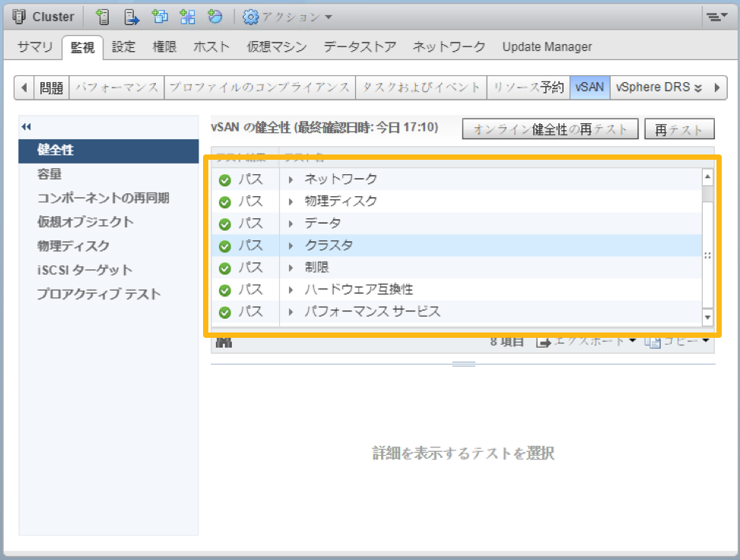Screen dimensions: 740x560
Task: Select the vSAN sub-tab
Action: click(590, 87)
